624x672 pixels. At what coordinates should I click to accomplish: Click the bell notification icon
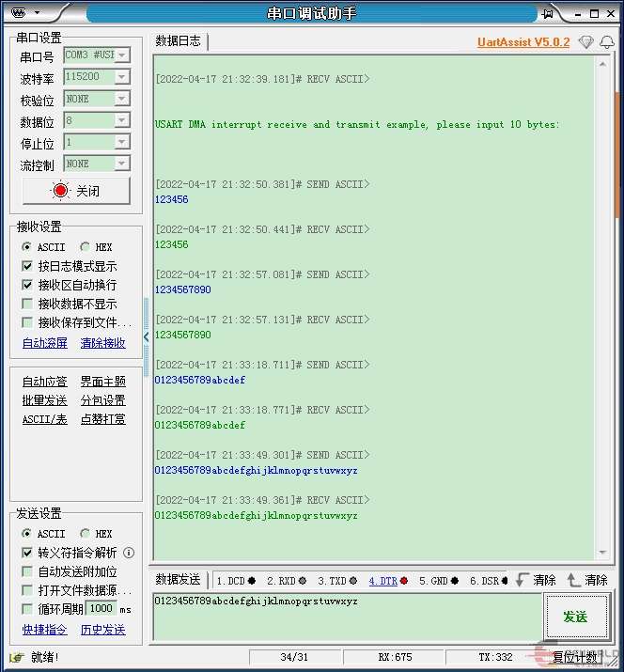tap(607, 42)
